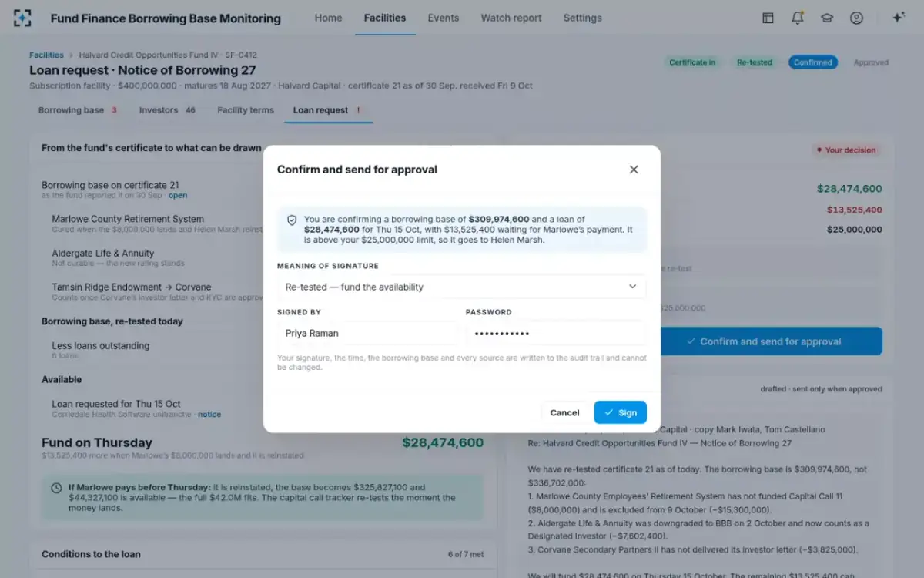
Task: Open notifications bell
Action: pos(798,18)
